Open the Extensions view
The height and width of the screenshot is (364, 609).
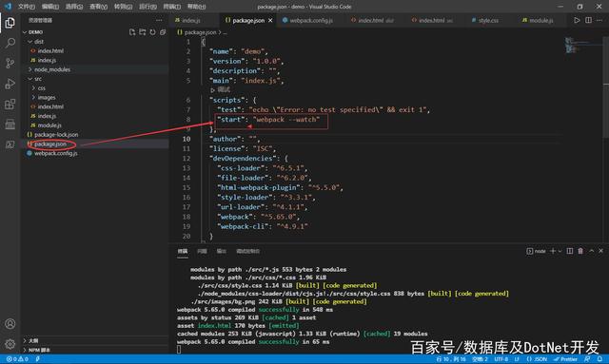[x=10, y=104]
